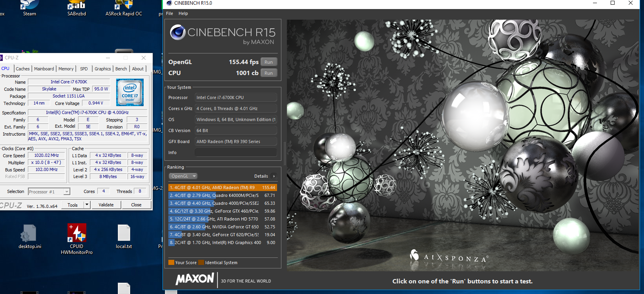Click the Cores x GHz field
644x294 pixels.
tap(236, 108)
